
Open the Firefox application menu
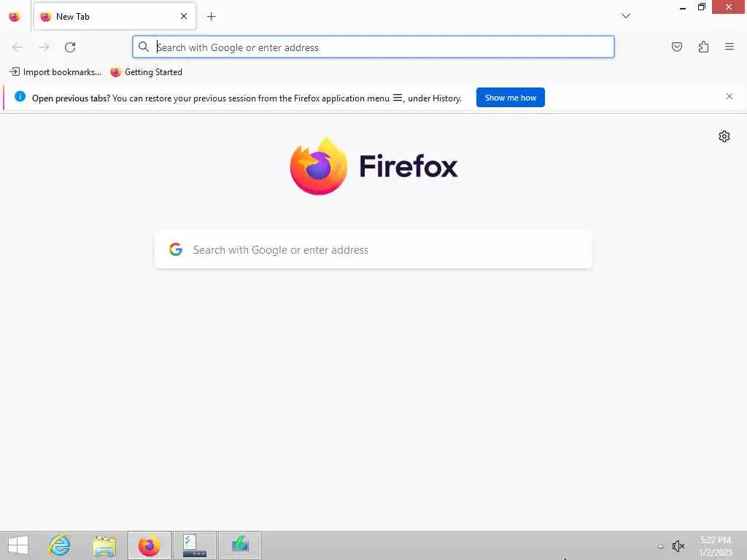pos(729,47)
